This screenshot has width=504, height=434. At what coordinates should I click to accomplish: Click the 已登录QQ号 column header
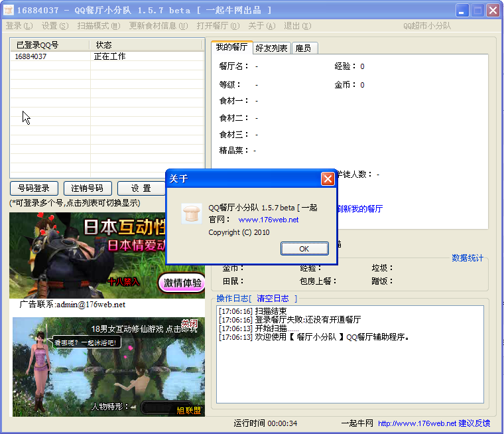(x=50, y=44)
